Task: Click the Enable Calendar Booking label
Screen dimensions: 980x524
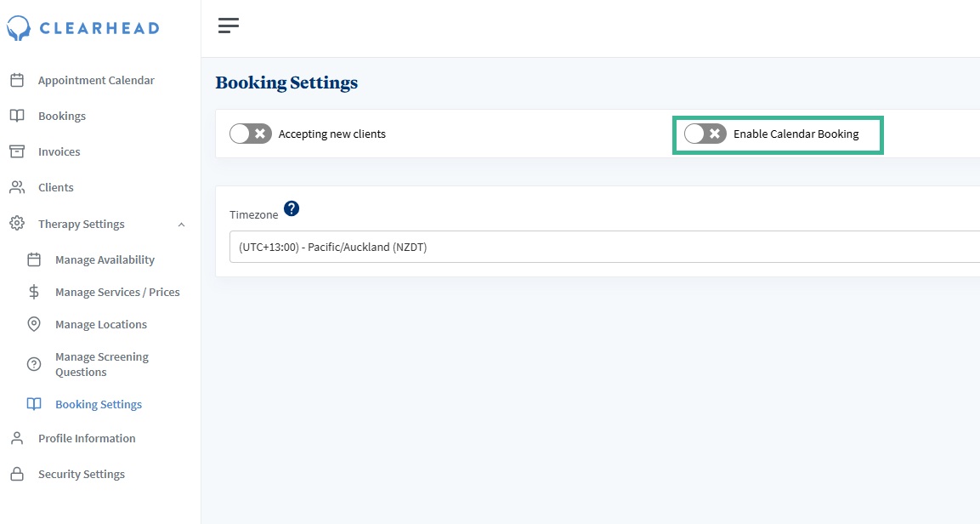Action: (x=796, y=134)
